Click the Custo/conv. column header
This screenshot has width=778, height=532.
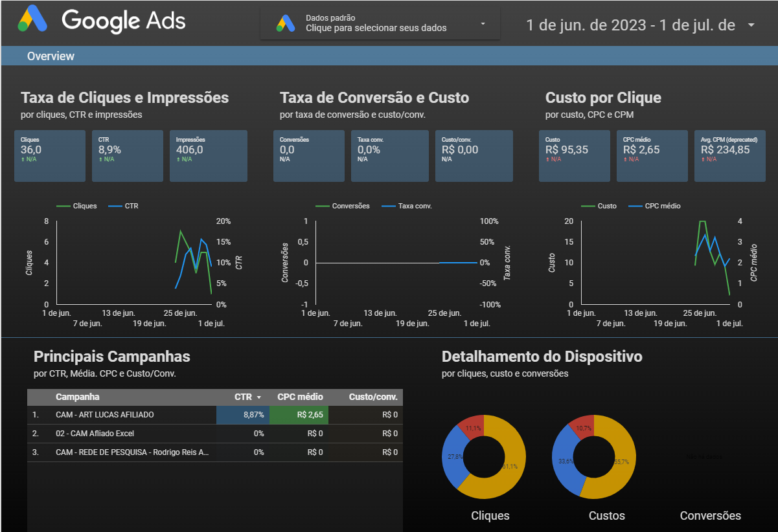(x=372, y=397)
